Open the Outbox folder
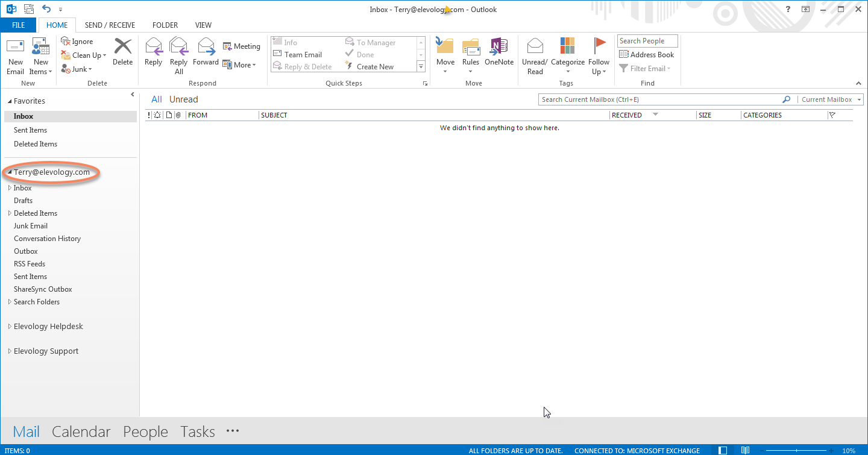 (x=26, y=251)
